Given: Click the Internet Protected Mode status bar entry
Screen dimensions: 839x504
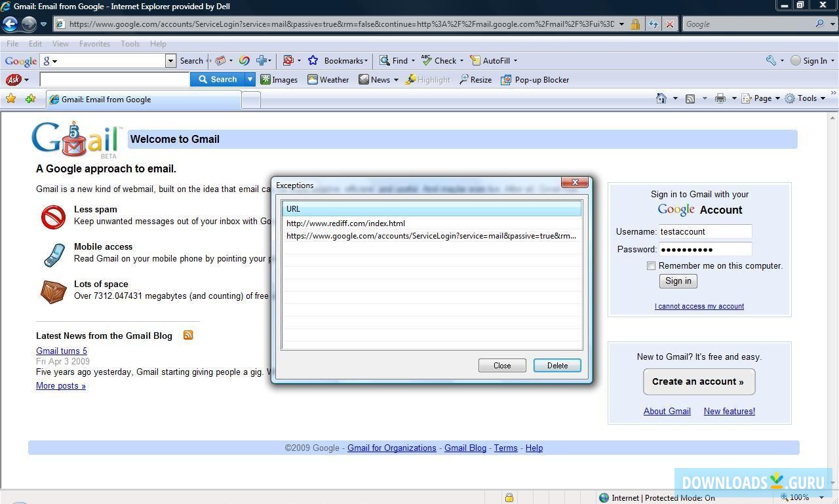Looking at the screenshot, I should point(656,497).
